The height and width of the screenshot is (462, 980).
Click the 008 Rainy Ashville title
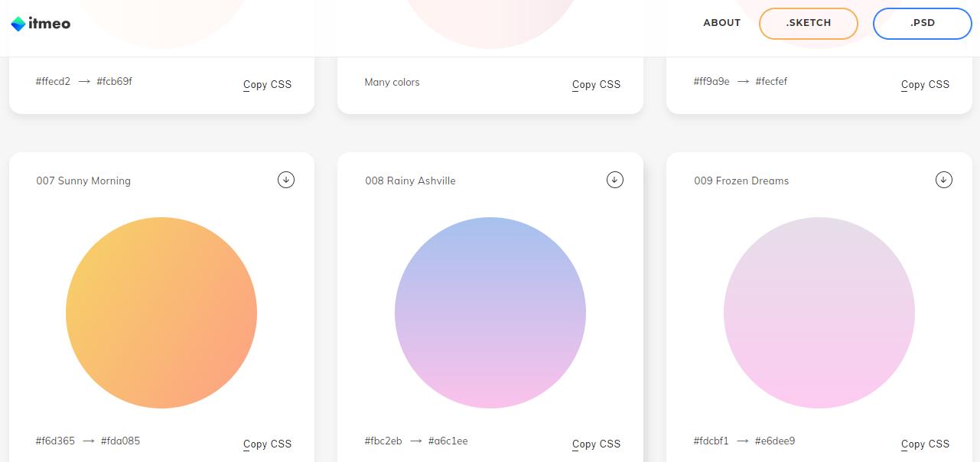click(410, 181)
